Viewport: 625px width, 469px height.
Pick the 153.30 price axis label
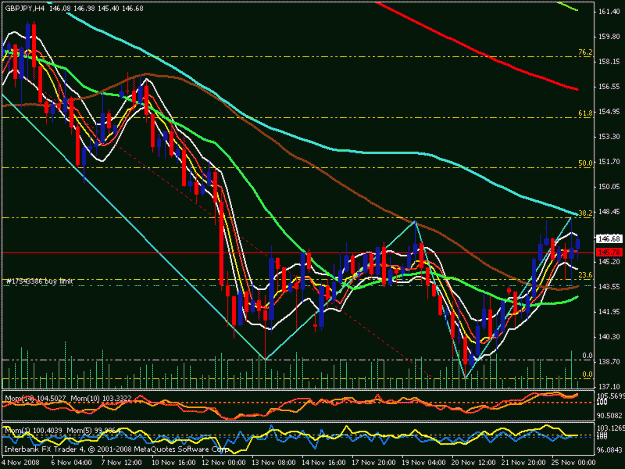[609, 137]
